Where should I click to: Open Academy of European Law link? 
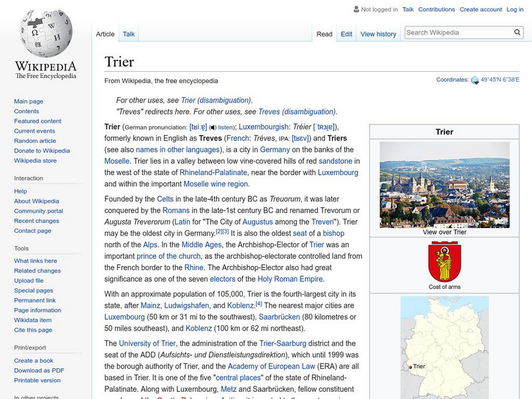(x=271, y=366)
